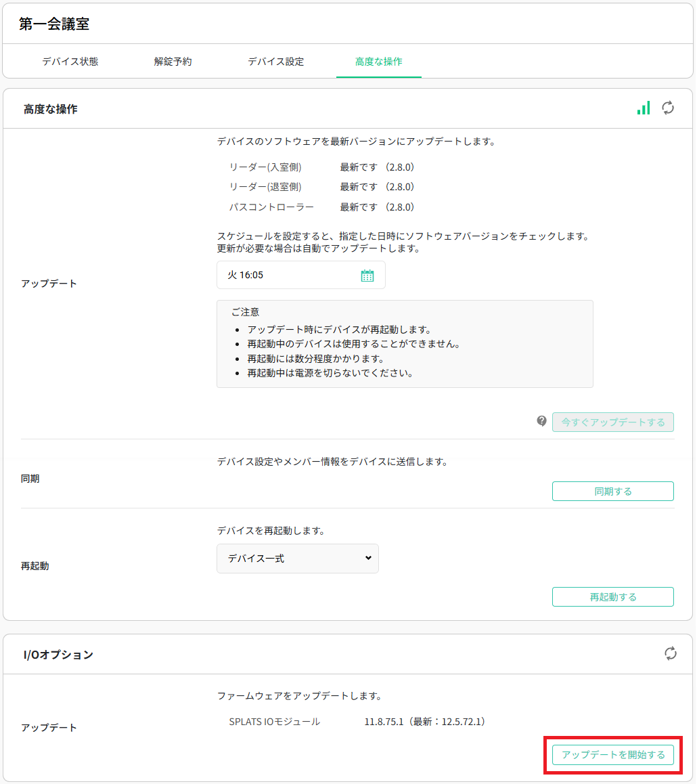
Task: Click the 同期する button
Action: pos(613,491)
